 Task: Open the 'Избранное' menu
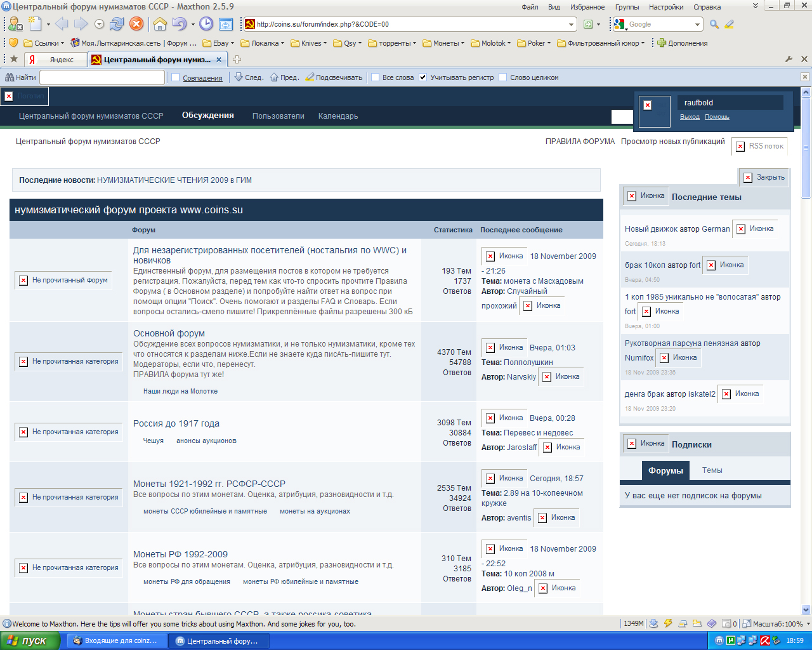tap(587, 7)
